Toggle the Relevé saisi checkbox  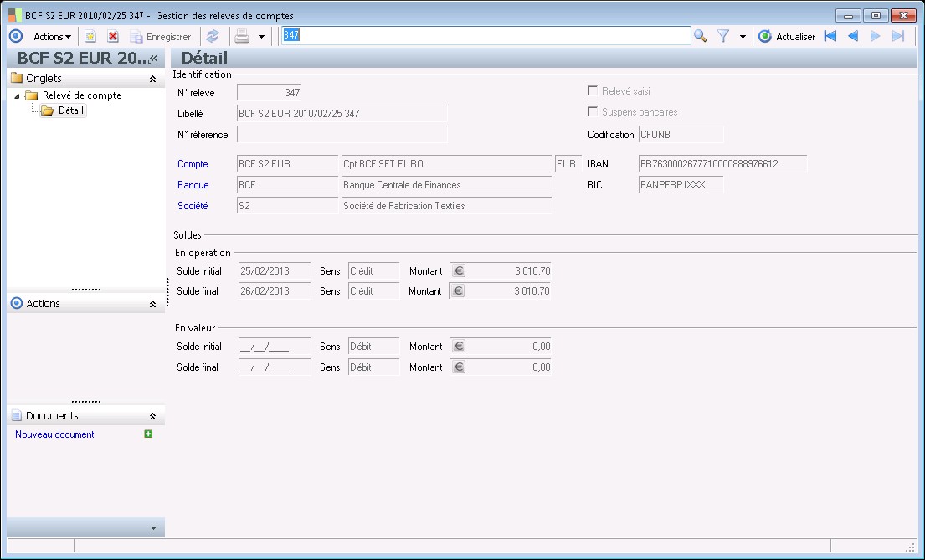click(x=593, y=91)
